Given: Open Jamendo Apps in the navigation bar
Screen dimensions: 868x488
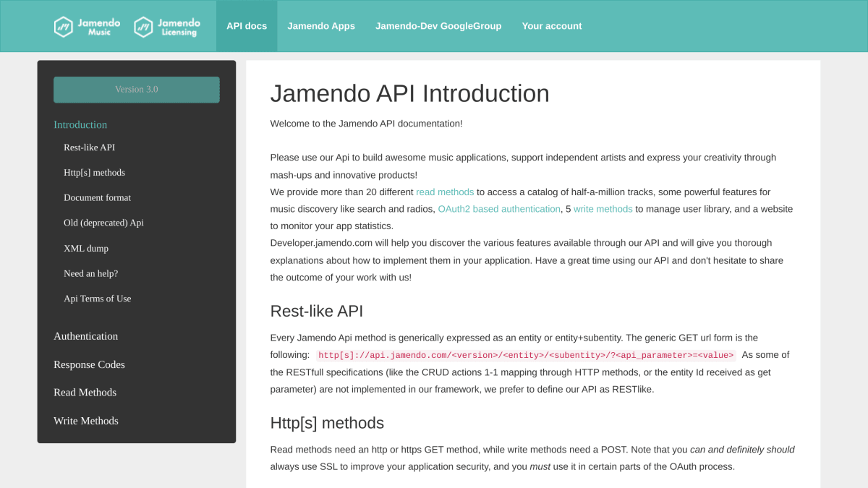Looking at the screenshot, I should point(321,26).
